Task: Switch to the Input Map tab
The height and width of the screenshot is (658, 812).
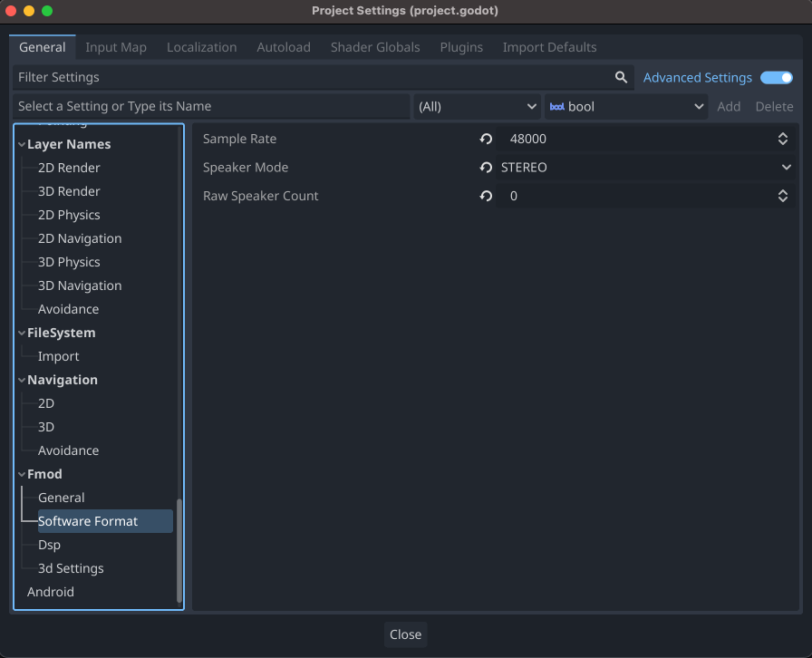Action: point(116,47)
